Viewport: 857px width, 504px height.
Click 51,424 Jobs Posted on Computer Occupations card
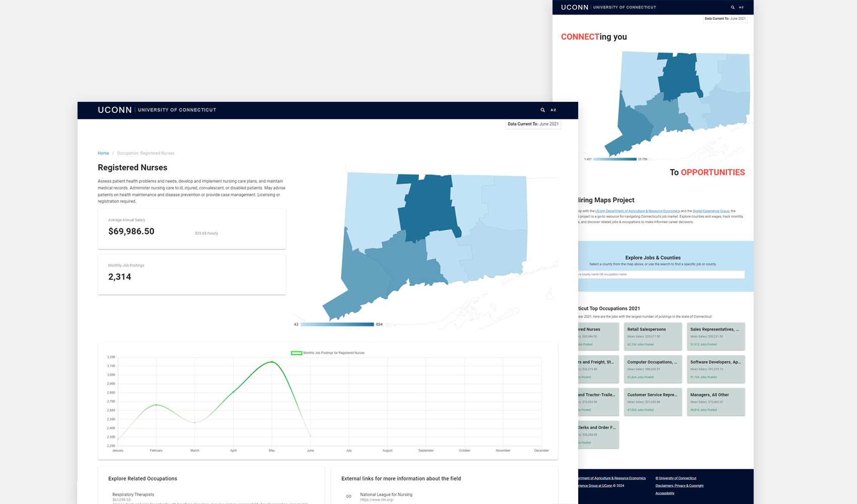pos(641,377)
